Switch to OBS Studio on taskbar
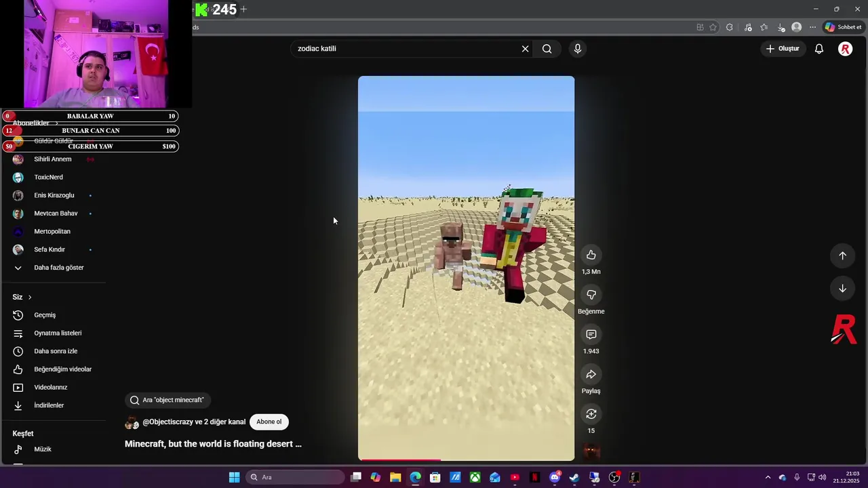868x488 pixels. pyautogui.click(x=614, y=477)
